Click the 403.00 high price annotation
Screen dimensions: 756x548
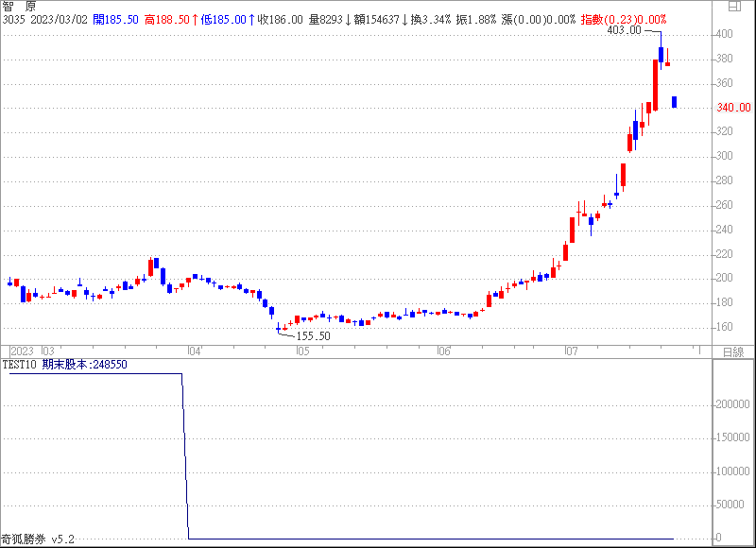point(623,30)
